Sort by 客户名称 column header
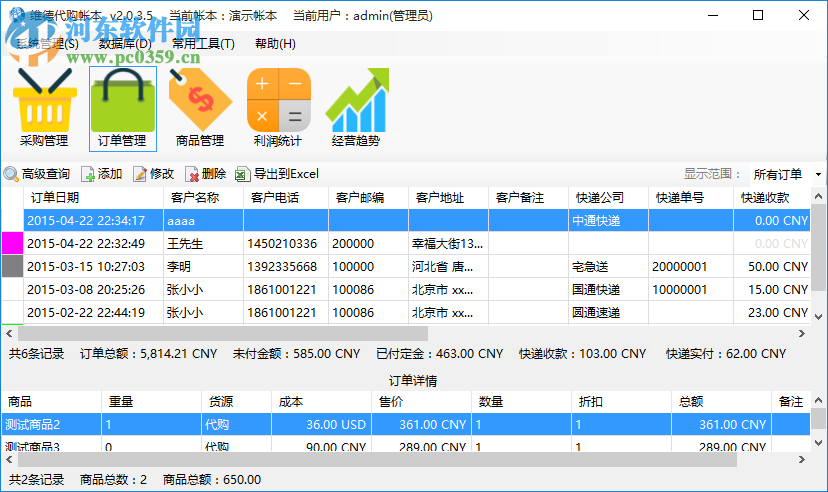 click(x=203, y=198)
